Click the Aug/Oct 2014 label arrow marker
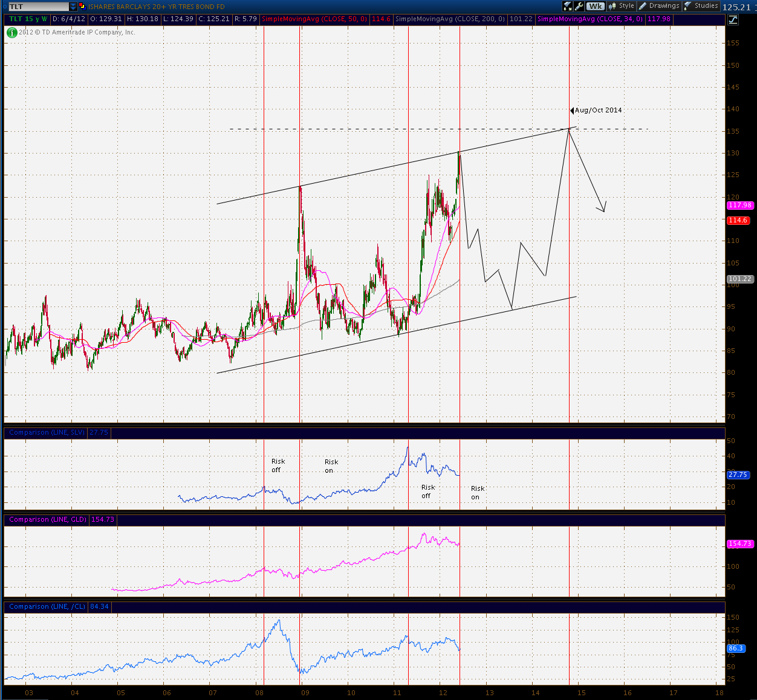Viewport: 757px width, 700px height. (x=572, y=111)
